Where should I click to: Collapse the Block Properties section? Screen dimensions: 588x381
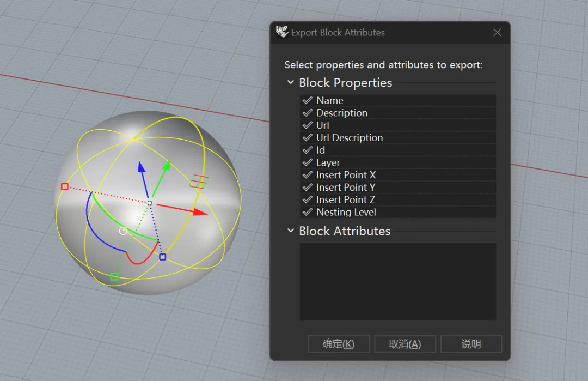tap(291, 83)
